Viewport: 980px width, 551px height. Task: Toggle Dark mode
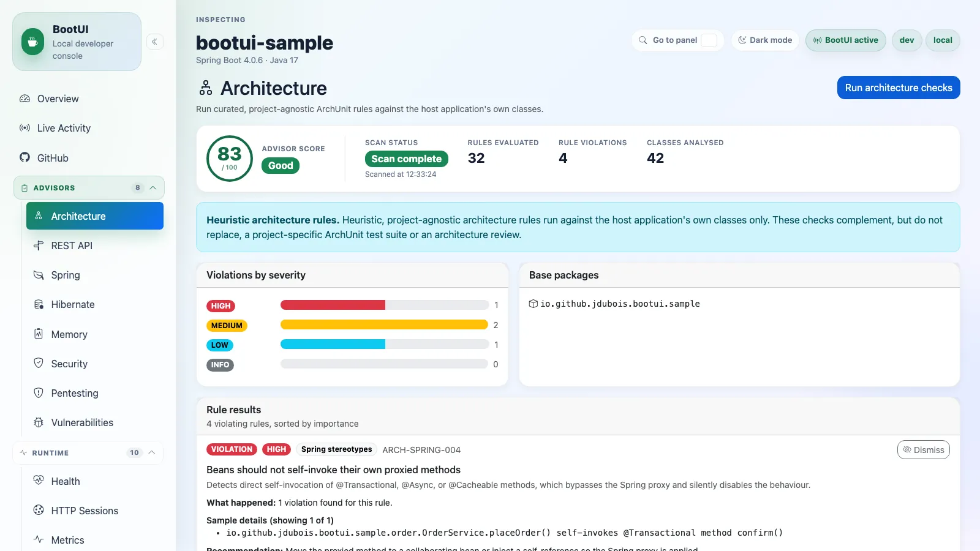click(765, 40)
